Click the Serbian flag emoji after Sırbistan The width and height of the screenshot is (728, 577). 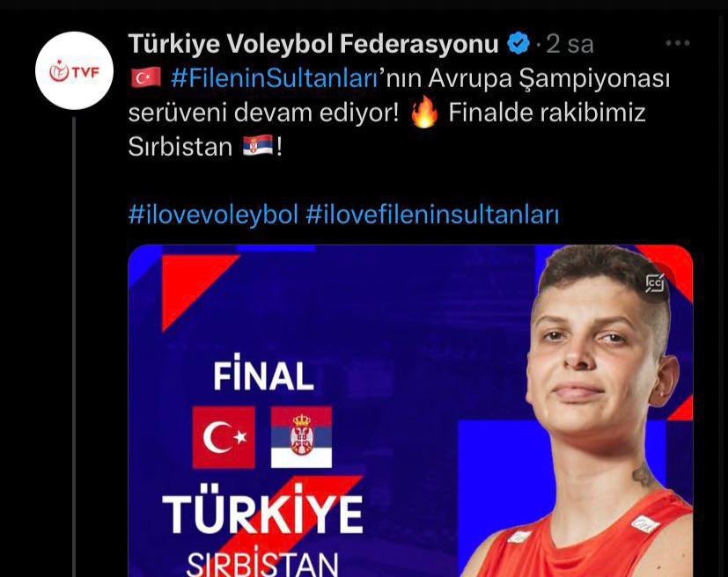[258, 146]
